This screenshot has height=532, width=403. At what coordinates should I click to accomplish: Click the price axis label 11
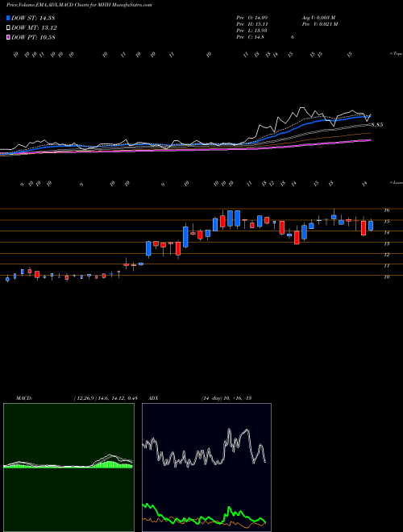tap(386, 266)
